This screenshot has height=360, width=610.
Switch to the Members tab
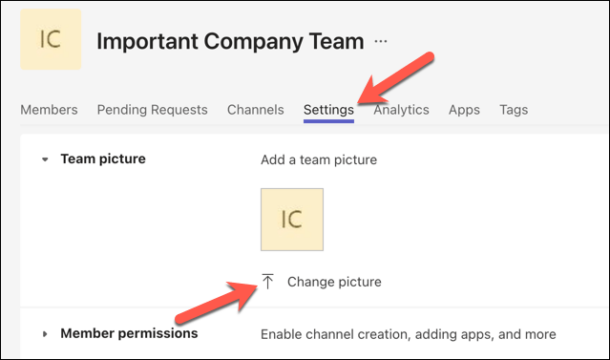click(x=49, y=110)
